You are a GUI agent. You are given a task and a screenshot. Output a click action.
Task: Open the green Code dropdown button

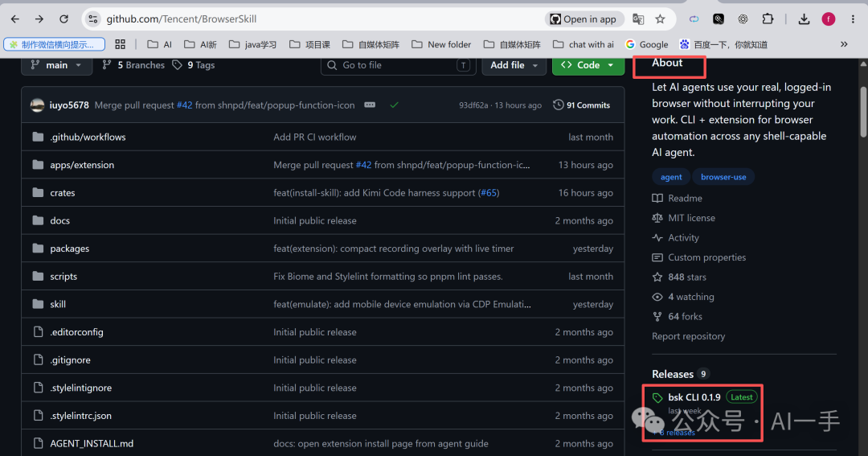coord(588,65)
